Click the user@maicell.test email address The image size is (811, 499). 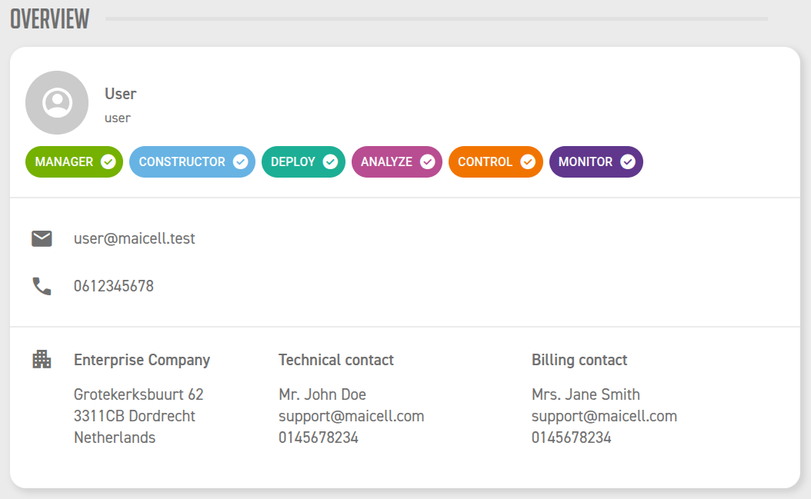tap(134, 238)
